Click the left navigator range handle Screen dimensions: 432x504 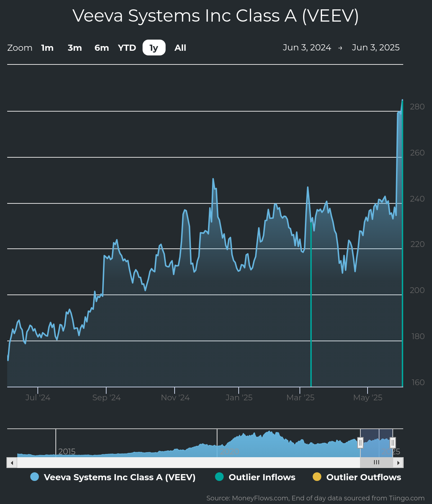(x=360, y=443)
